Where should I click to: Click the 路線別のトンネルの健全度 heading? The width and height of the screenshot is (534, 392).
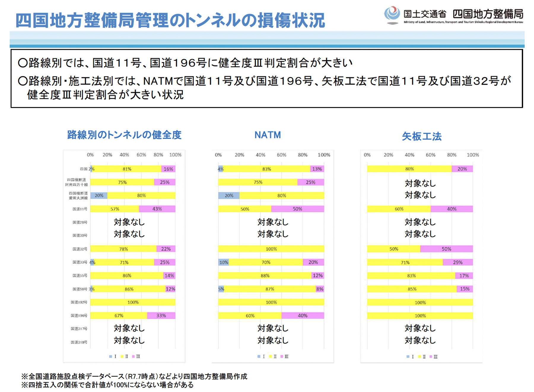click(x=124, y=135)
